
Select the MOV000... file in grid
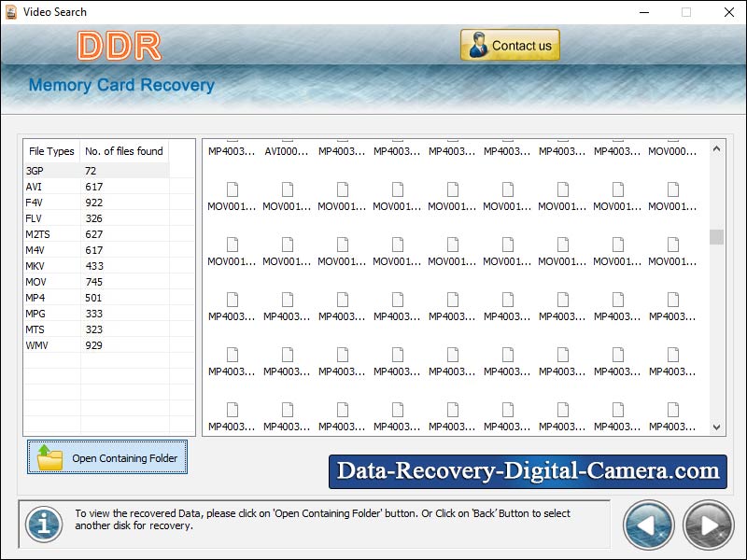(672, 151)
